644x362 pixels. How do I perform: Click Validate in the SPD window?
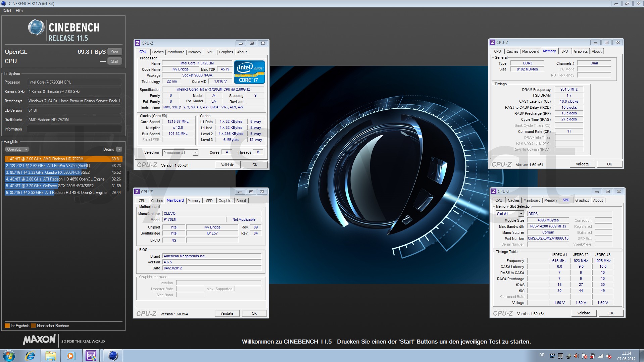584,313
